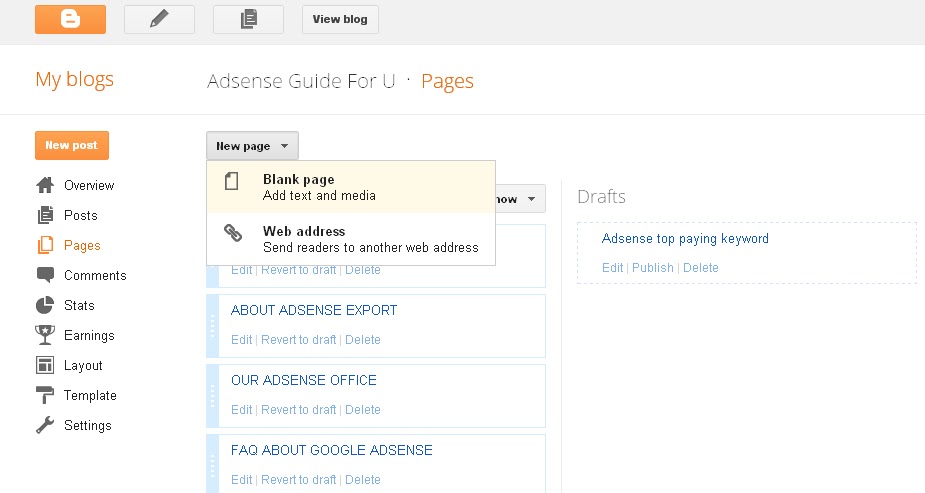Viewport: 925px width, 493px height.
Task: Click Edit under the first covered page row
Action: 241,270
